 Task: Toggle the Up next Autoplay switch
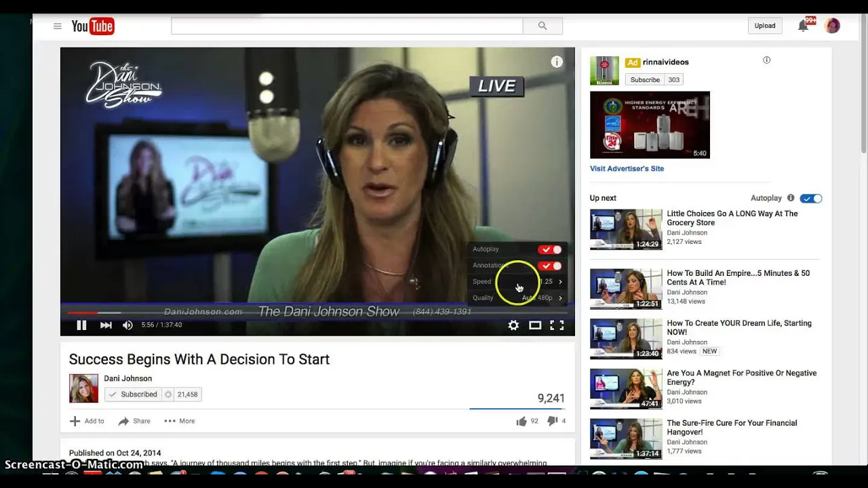[811, 199]
